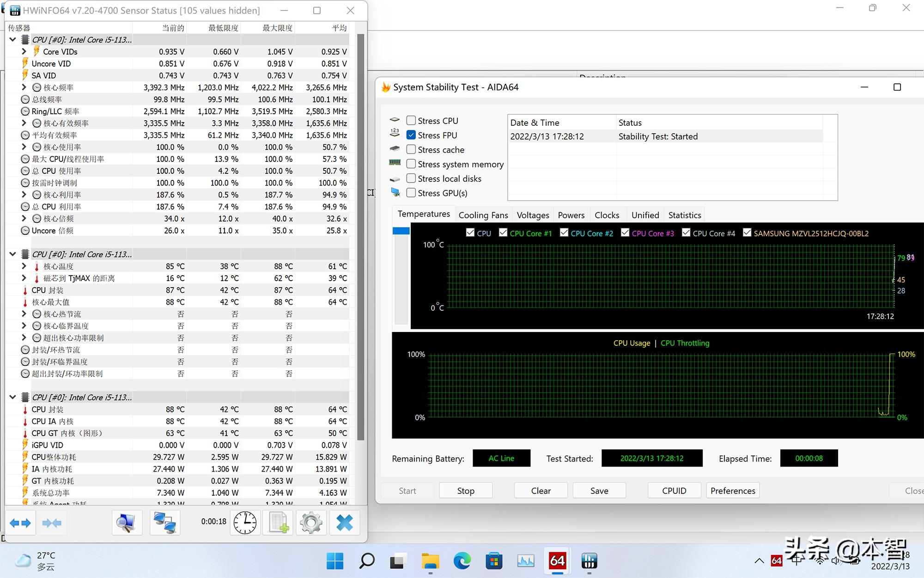This screenshot has width=924, height=578.
Task: Expand the Core VIDs row
Action: [24, 51]
